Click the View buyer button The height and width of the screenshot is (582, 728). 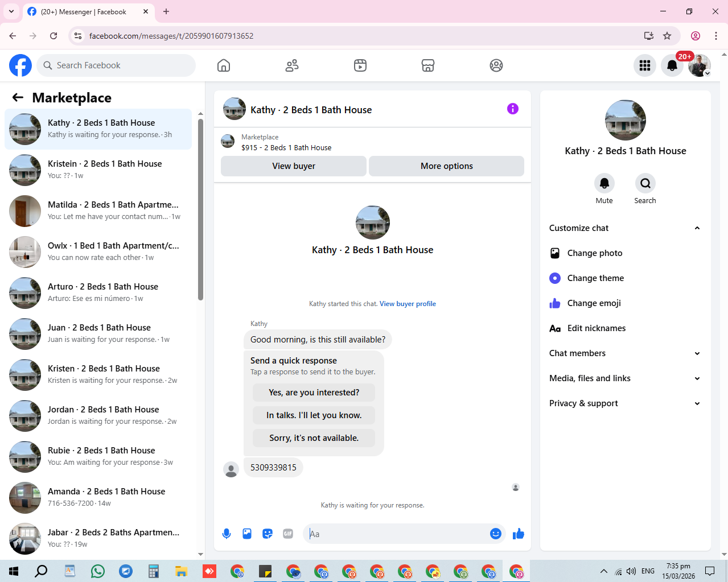(x=294, y=166)
